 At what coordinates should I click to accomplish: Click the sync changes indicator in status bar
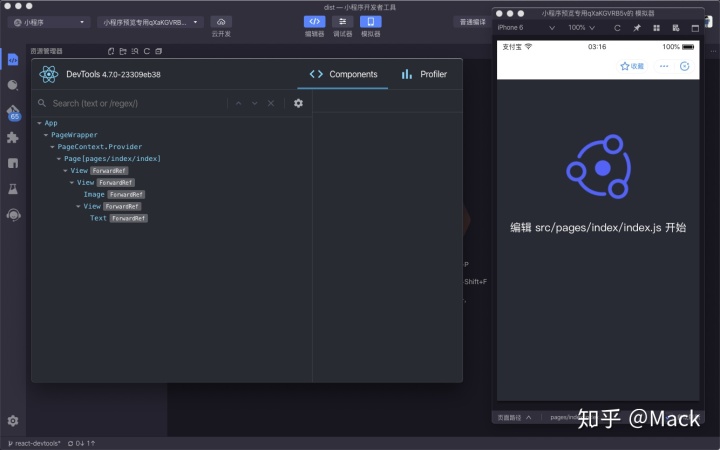pos(81,444)
